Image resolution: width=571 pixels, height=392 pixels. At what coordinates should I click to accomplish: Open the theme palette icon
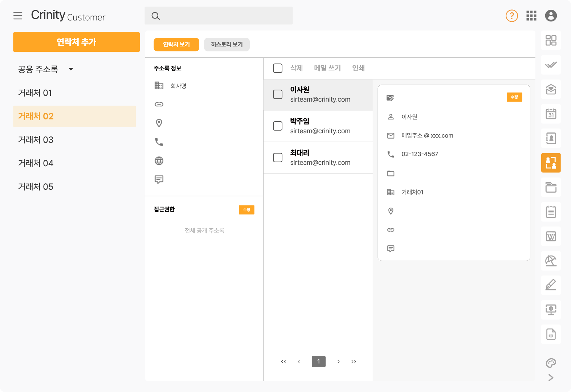point(551,363)
